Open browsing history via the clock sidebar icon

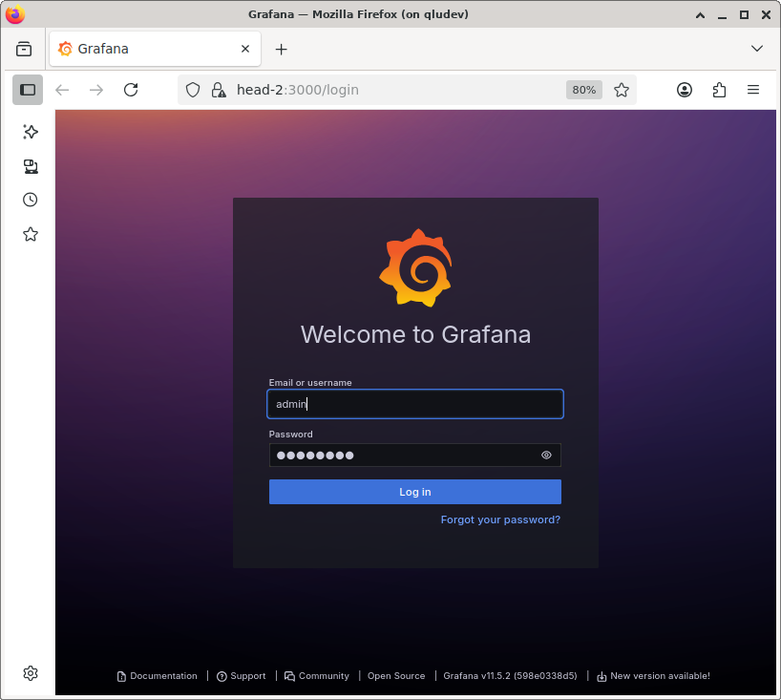(x=30, y=200)
